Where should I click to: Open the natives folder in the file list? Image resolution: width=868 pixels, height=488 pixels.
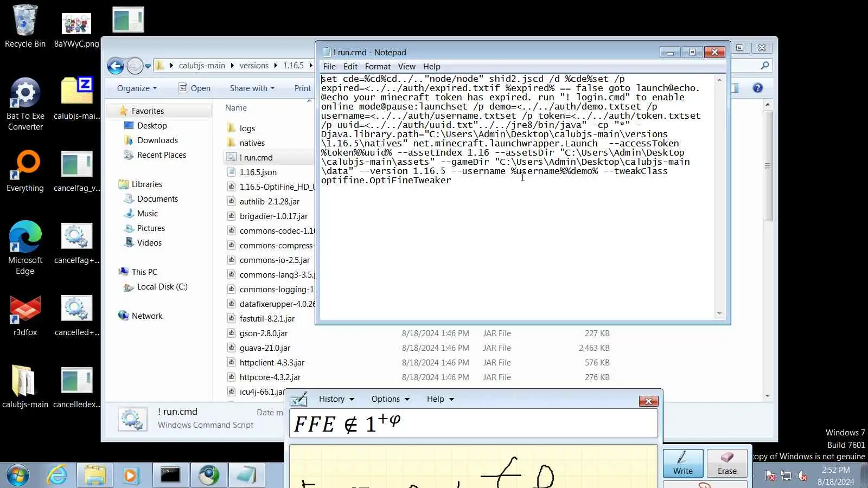252,143
